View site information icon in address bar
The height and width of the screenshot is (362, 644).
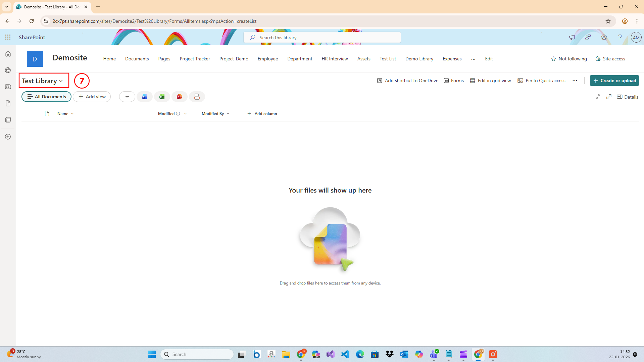pyautogui.click(x=46, y=21)
